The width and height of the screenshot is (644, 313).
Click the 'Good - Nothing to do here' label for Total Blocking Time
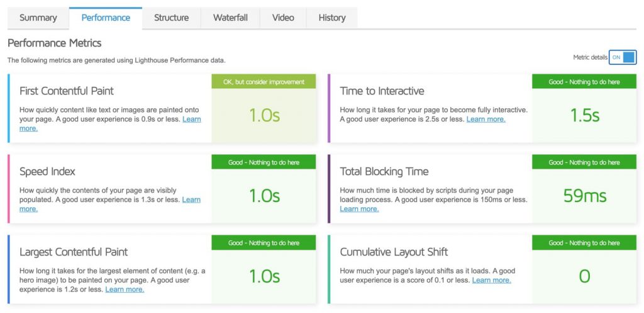coord(584,162)
